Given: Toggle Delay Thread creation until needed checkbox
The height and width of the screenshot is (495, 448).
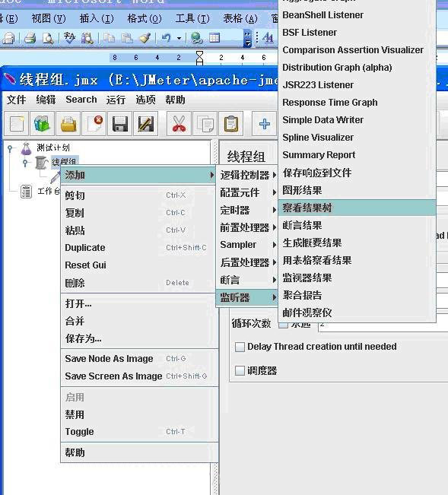Looking at the screenshot, I should click(240, 347).
